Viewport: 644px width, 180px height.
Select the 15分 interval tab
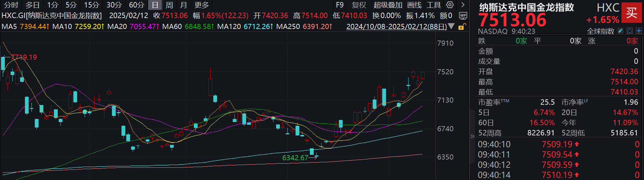[x=91, y=5]
